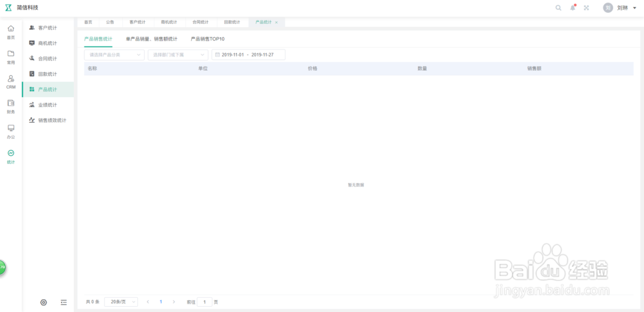
Task: Click the 产品统计 grid icon
Action: (32, 89)
